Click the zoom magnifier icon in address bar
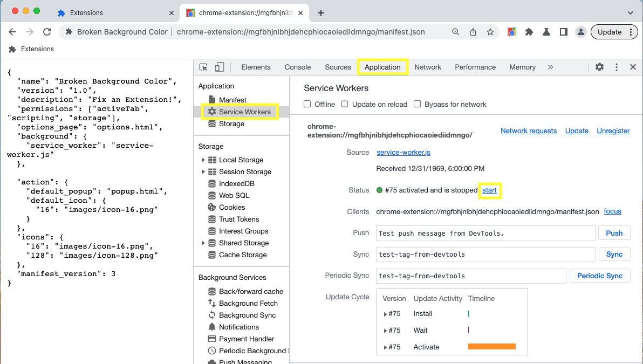Viewport: 643px width, 364px height. (x=456, y=32)
